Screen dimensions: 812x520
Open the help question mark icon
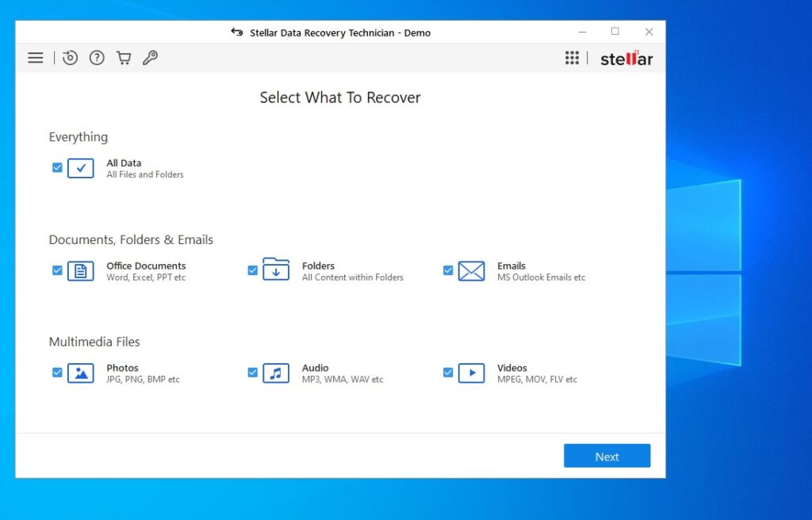pyautogui.click(x=97, y=58)
